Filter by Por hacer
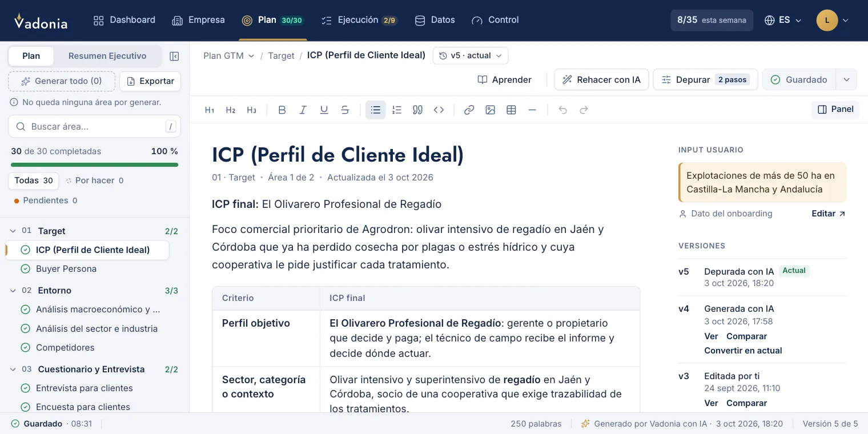The width and height of the screenshot is (868, 434). [95, 180]
